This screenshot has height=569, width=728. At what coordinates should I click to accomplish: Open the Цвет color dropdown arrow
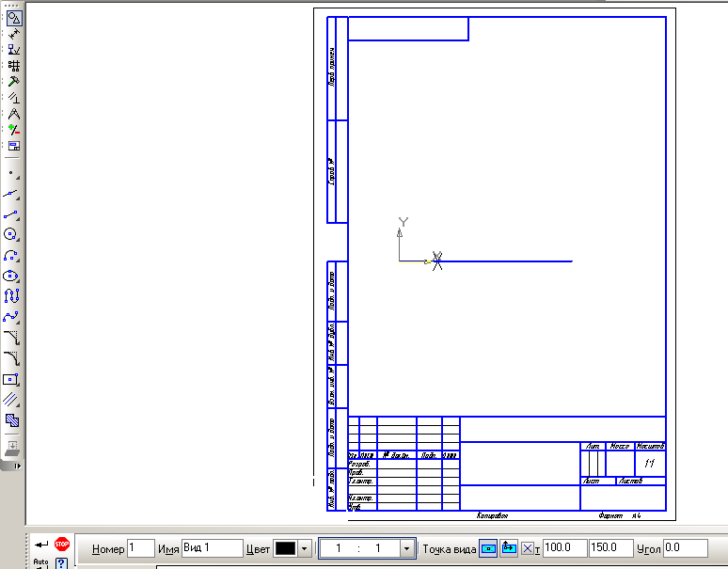pos(304,548)
